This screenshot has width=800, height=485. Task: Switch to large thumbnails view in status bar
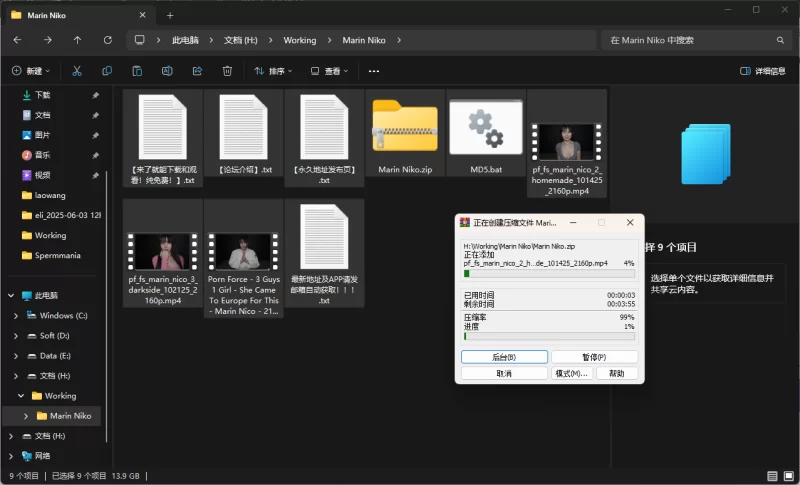(x=789, y=476)
